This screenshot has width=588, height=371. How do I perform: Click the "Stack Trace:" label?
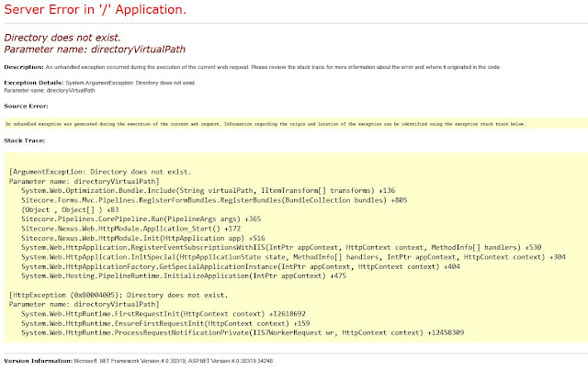pyautogui.click(x=24, y=141)
